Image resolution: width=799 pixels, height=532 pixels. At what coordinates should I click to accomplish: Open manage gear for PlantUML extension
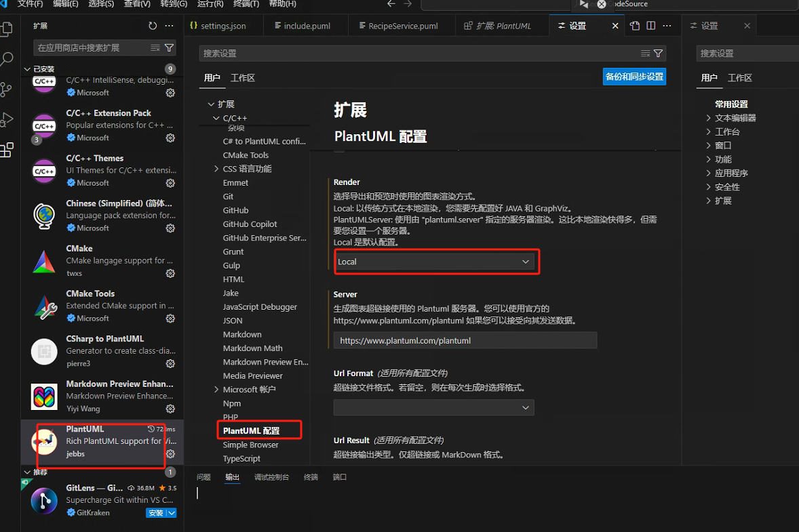(170, 453)
